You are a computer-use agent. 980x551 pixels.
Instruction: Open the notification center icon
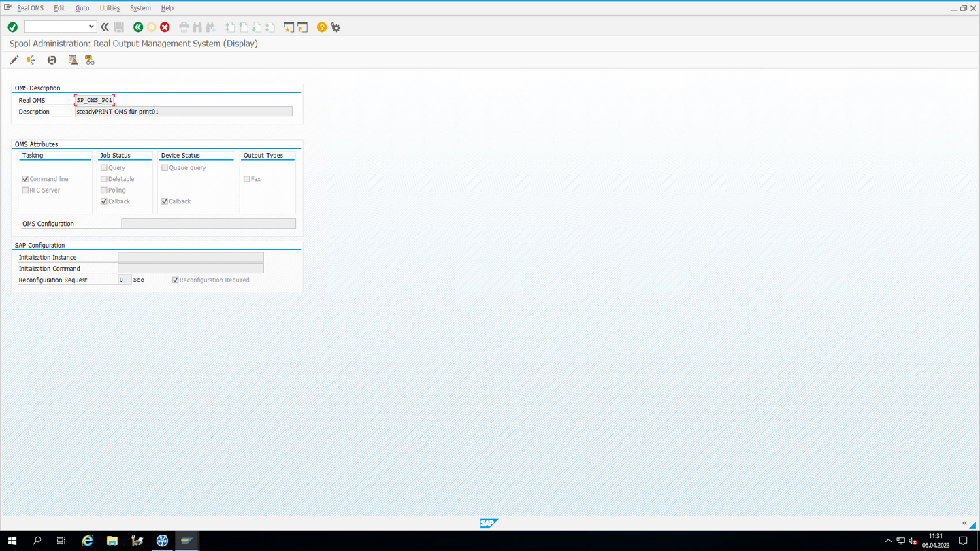pyautogui.click(x=963, y=541)
